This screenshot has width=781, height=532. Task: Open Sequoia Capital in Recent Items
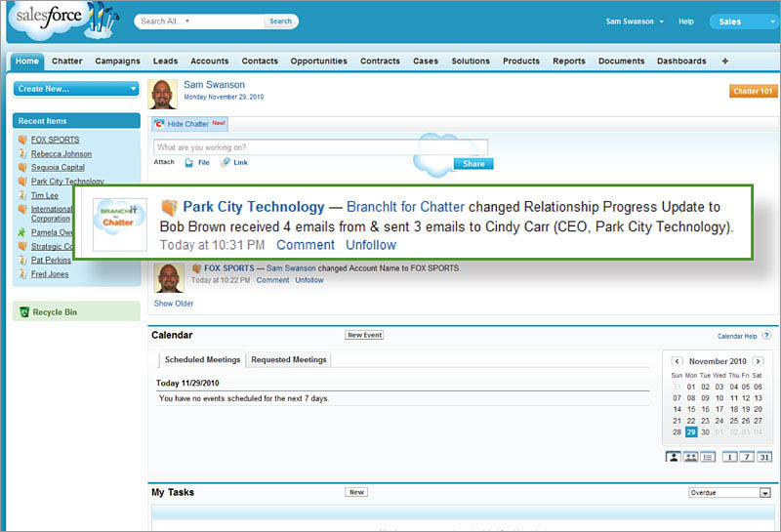[58, 167]
